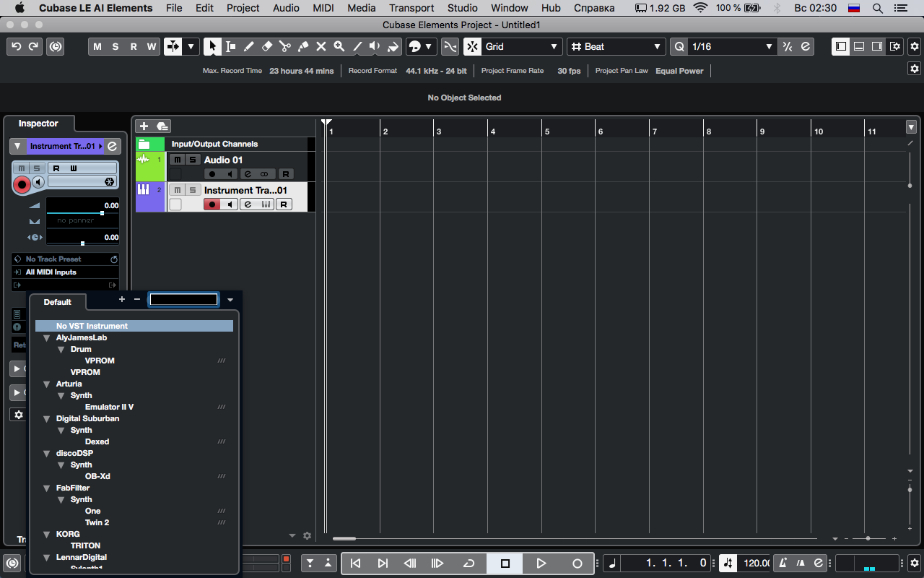Screen dimensions: 924x578
Task: Select the Object Selection arrow tool
Action: coord(212,46)
